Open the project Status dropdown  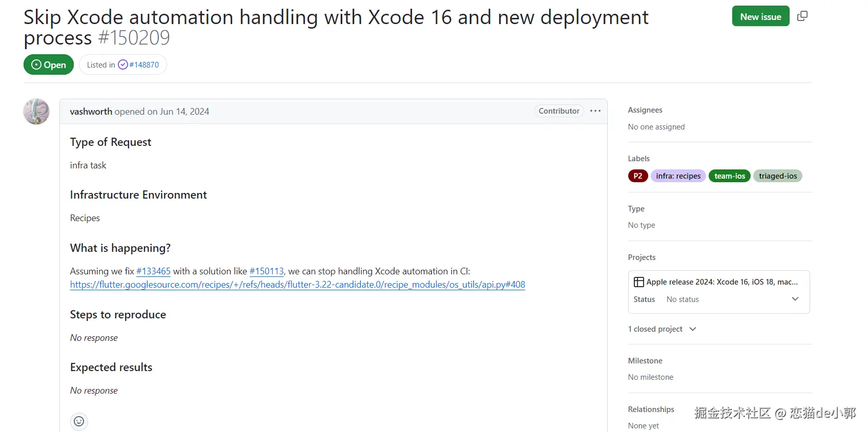[x=795, y=299]
